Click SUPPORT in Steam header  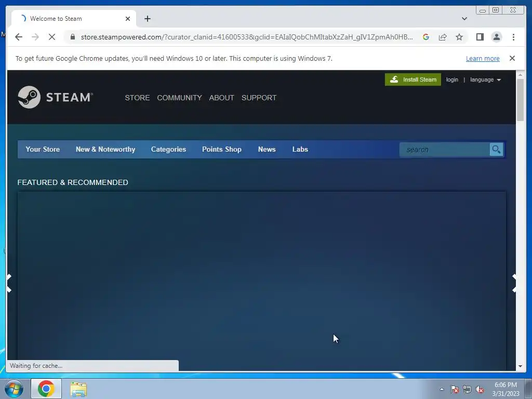(259, 98)
